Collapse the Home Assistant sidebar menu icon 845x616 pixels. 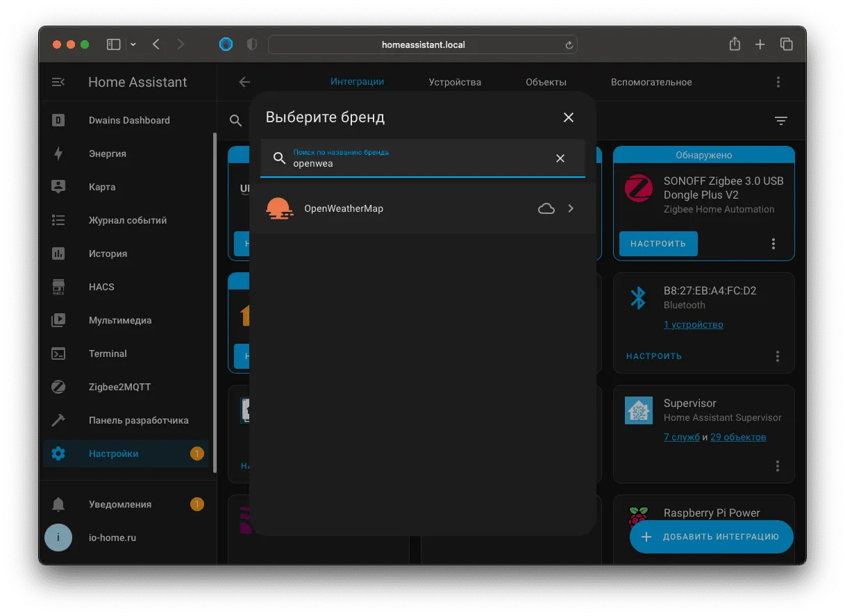[58, 82]
